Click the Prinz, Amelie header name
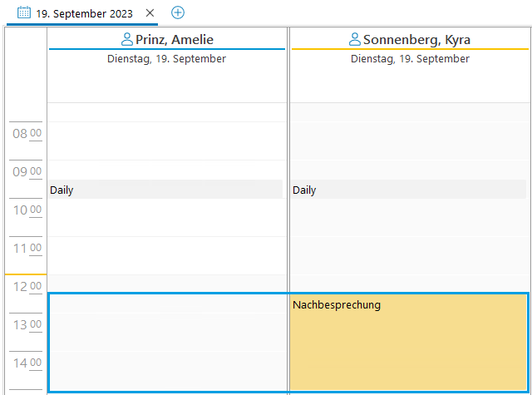This screenshot has height=395, width=532. [174, 39]
